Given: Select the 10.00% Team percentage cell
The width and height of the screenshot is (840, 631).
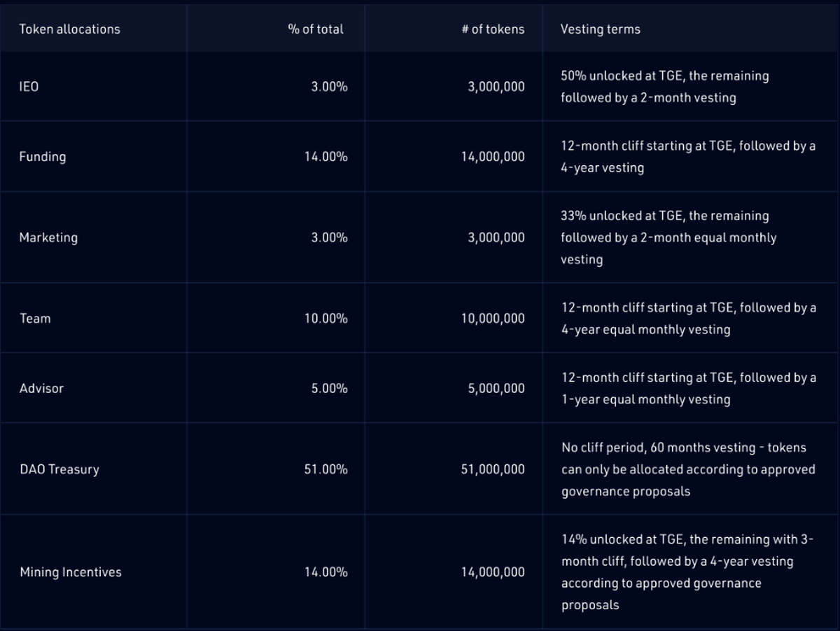Looking at the screenshot, I should coord(325,318).
